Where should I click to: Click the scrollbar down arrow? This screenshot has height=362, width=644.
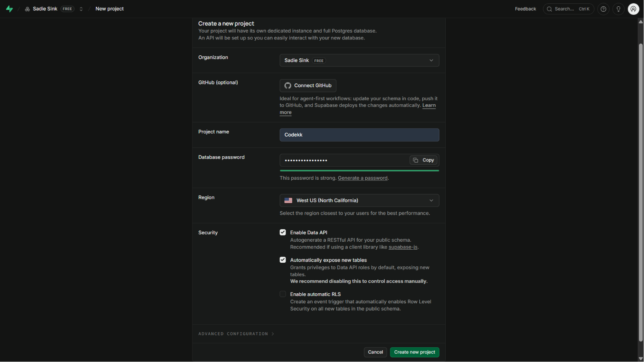pyautogui.click(x=641, y=359)
